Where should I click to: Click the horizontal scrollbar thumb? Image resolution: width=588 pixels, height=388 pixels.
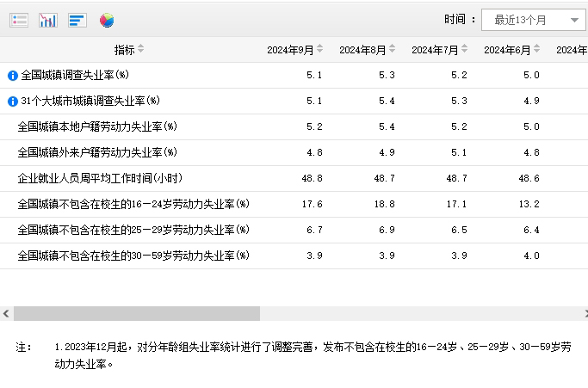click(x=136, y=314)
